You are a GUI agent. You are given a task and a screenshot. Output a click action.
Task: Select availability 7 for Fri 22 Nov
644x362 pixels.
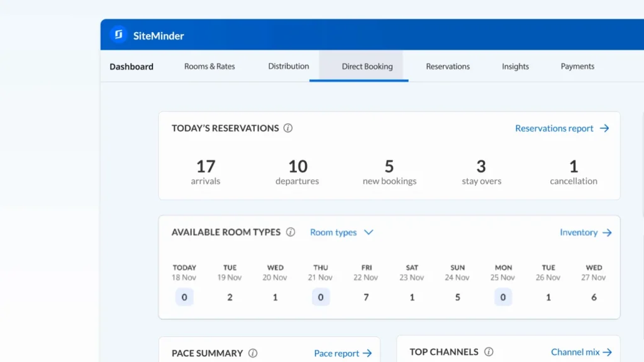pos(366,297)
